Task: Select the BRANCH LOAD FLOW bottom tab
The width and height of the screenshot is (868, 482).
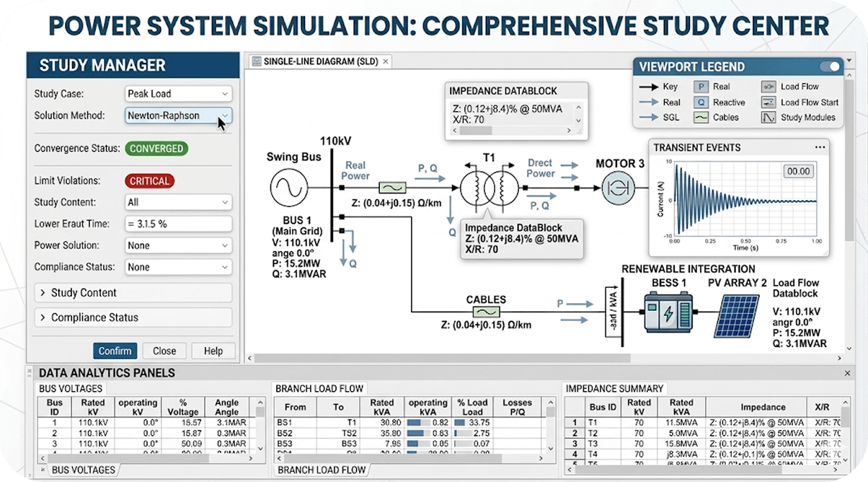Action: (322, 470)
